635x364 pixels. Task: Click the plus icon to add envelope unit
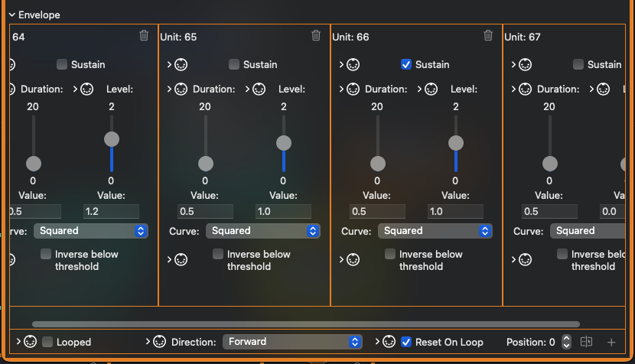pyautogui.click(x=611, y=342)
